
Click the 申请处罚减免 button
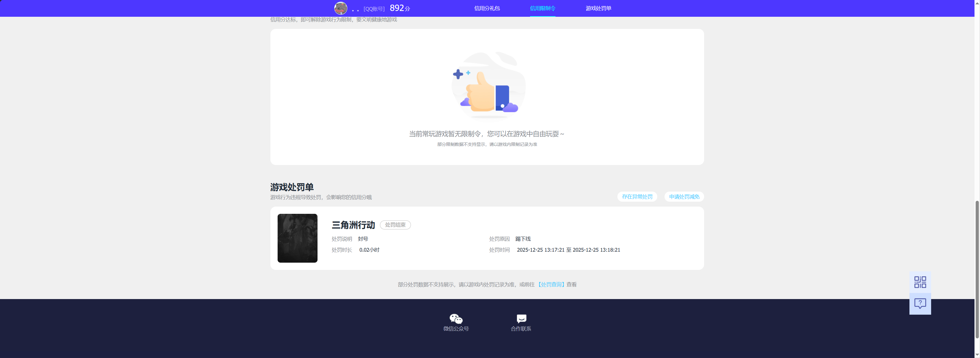point(684,197)
